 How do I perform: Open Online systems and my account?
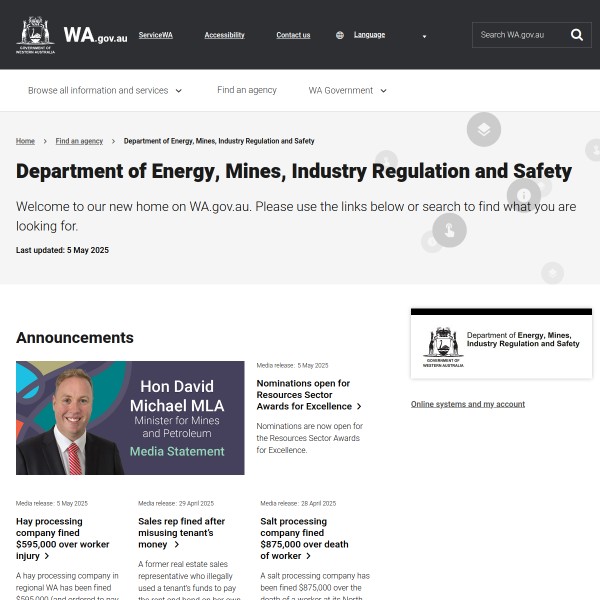(468, 404)
